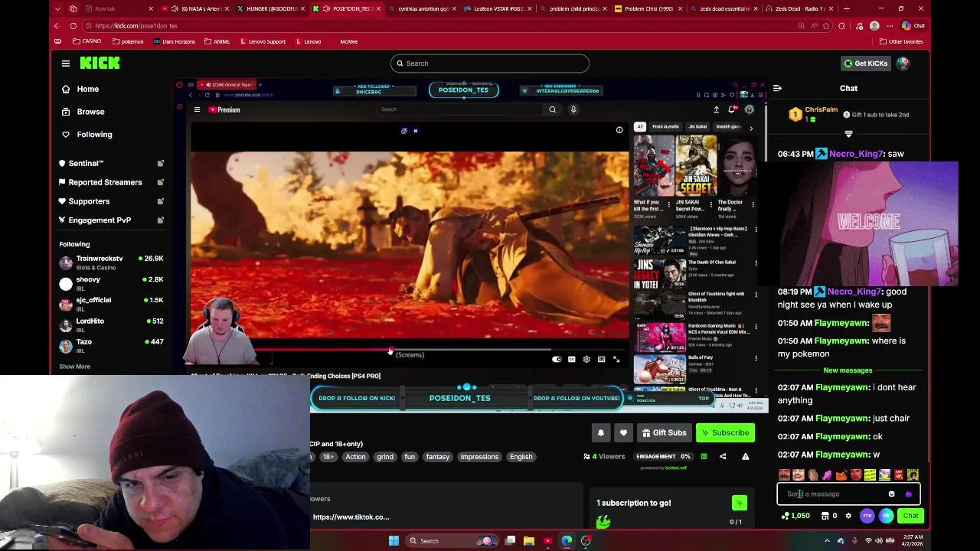Viewport: 980px width, 551px height.
Task: Switch to the Problem Child (1990) tab
Action: click(648, 8)
